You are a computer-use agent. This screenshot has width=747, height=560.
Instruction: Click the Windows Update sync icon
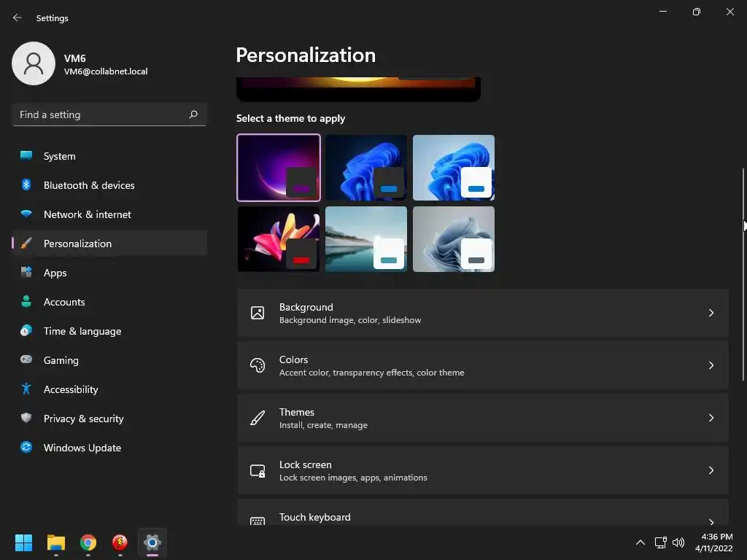click(26, 447)
